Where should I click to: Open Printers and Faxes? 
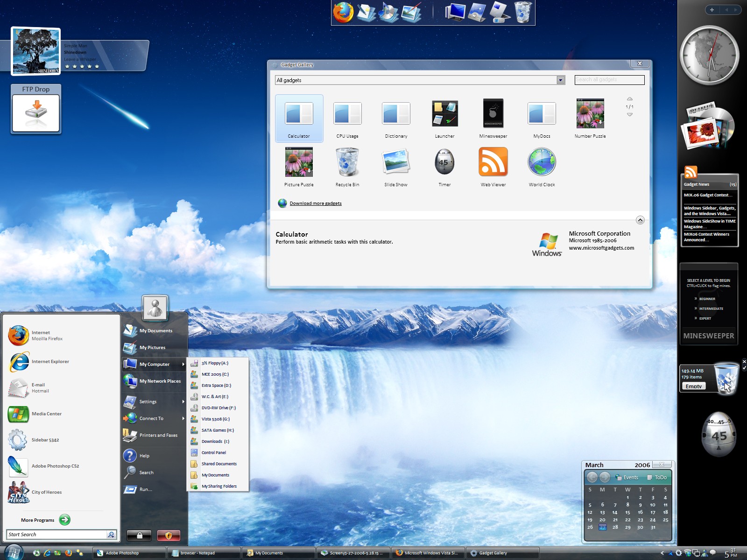(x=154, y=435)
